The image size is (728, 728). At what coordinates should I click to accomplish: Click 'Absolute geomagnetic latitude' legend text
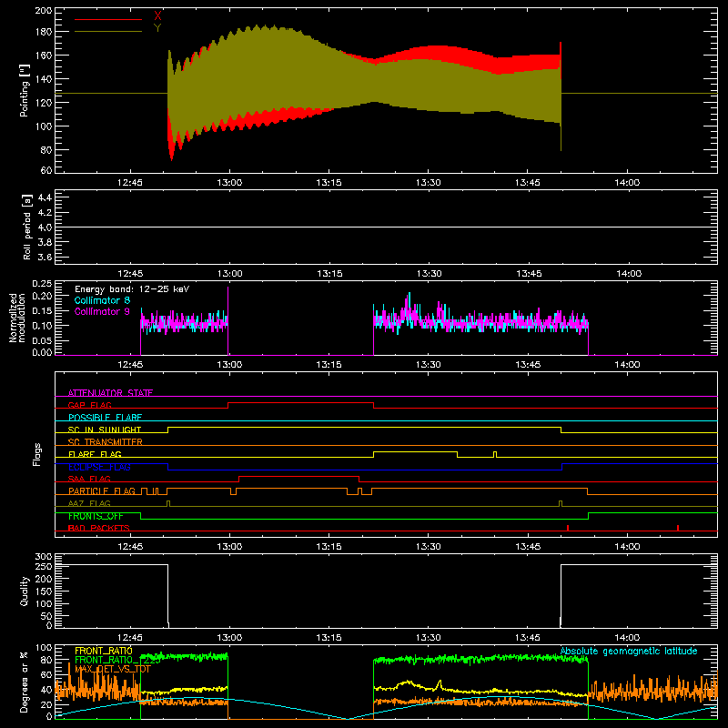(x=629, y=651)
